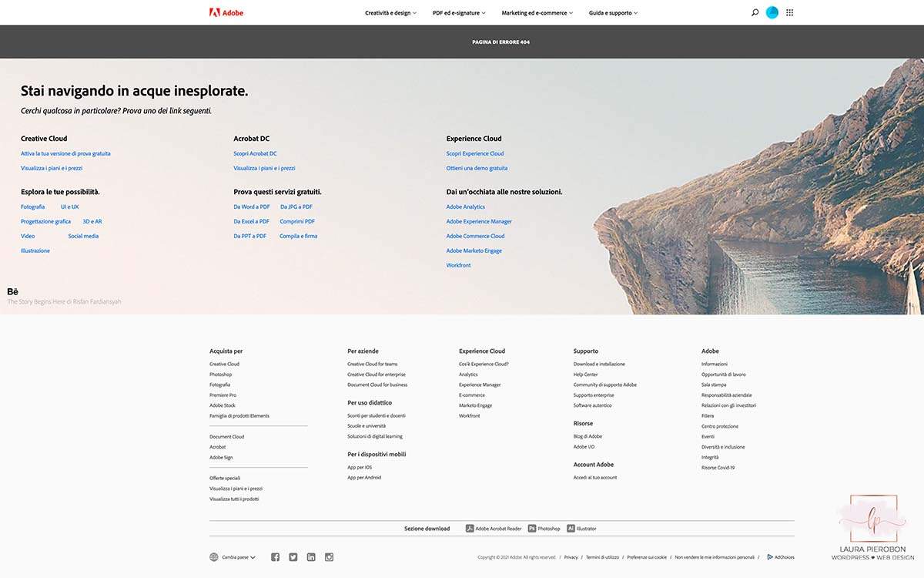Viewport: 924px width, 578px height.
Task: Open the Cambia paese region selector
Action: pyautogui.click(x=233, y=557)
